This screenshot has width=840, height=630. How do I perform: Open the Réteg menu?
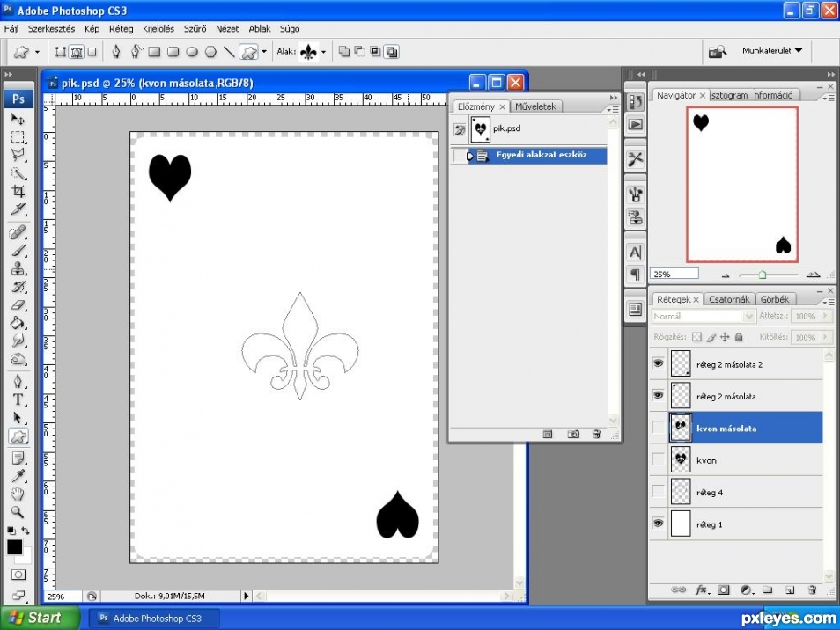[122, 29]
